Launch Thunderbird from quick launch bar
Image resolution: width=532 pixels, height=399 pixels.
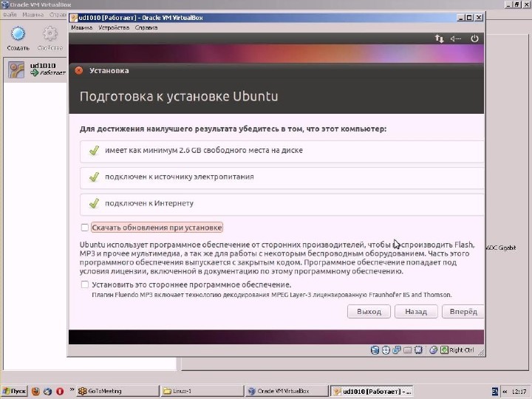coord(47,391)
